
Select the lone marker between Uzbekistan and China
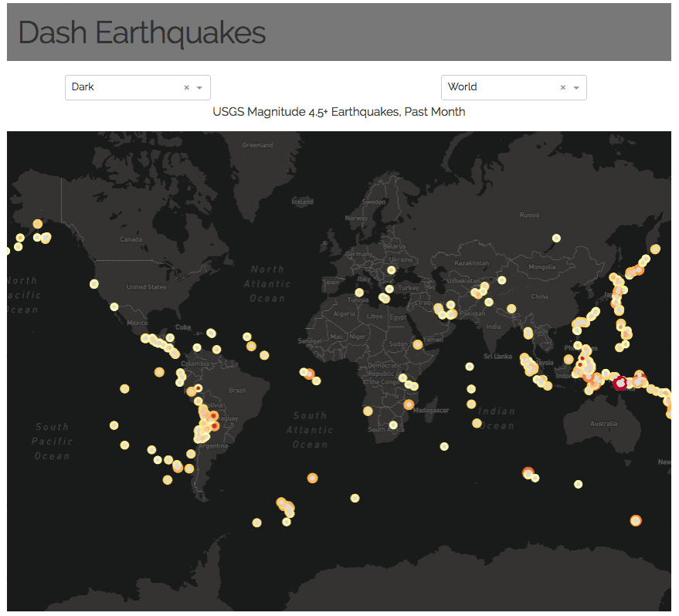point(502,280)
